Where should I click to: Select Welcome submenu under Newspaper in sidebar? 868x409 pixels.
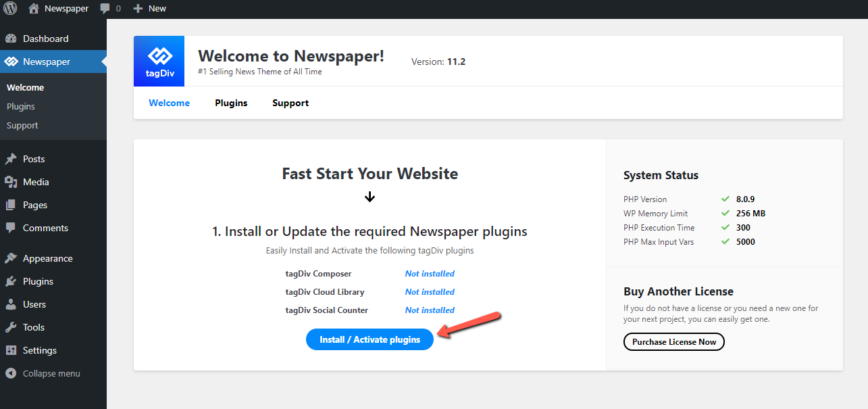pos(25,87)
